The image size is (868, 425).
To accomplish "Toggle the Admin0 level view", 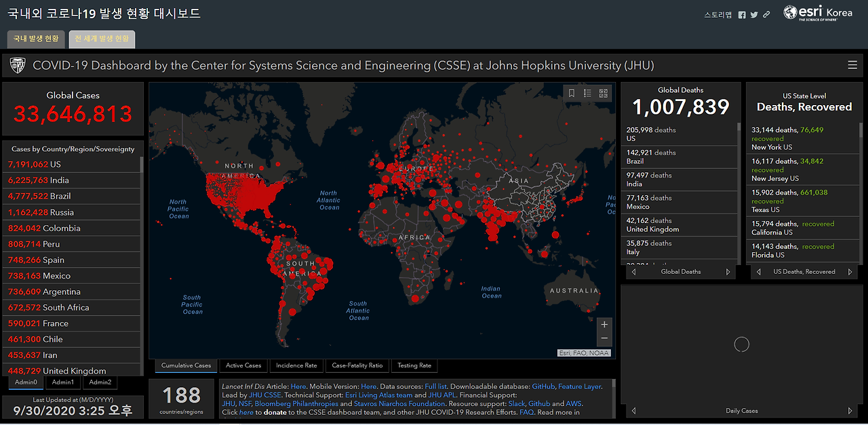I will pyautogui.click(x=25, y=382).
